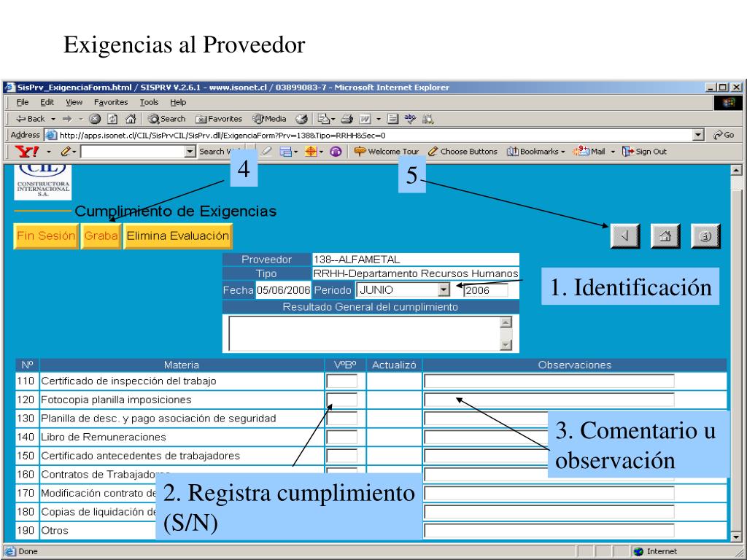Print the page with the printer icon
This screenshot has height=560, width=747.
347,119
